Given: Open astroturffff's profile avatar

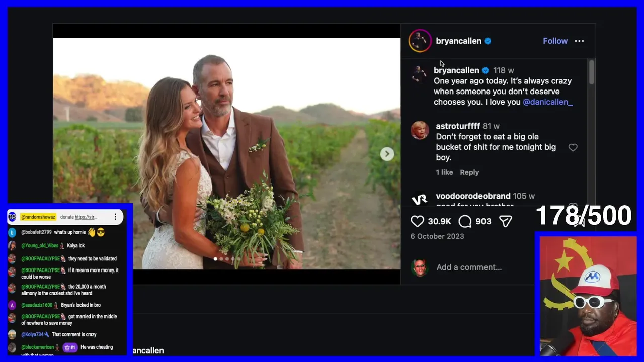Looking at the screenshot, I should [x=420, y=130].
